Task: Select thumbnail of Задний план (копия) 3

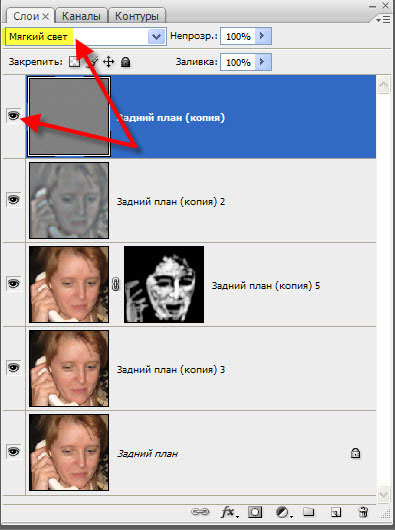Action: pyautogui.click(x=69, y=368)
